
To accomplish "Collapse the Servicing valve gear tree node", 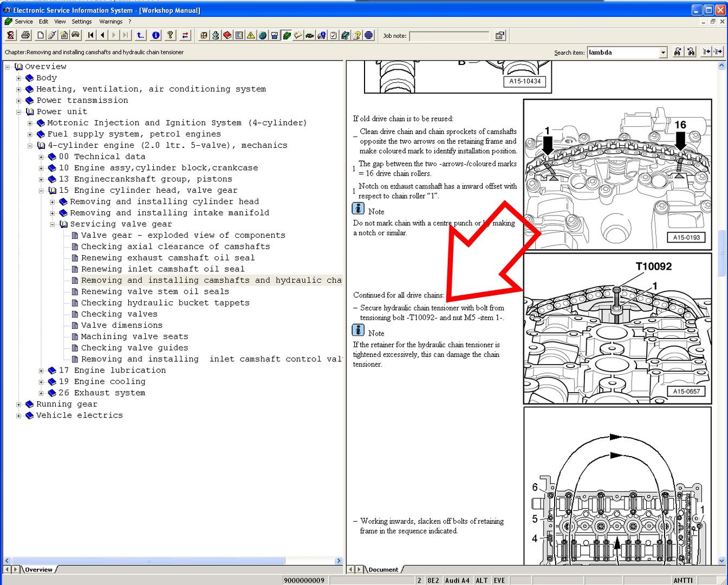I will (x=53, y=224).
